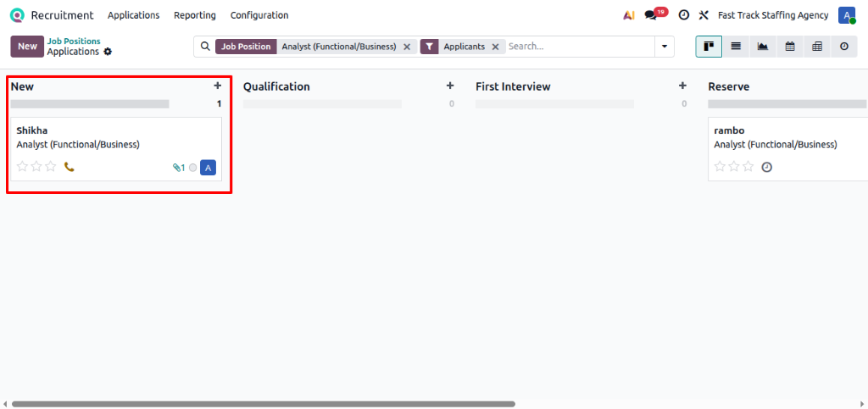Open the activity view

click(844, 47)
